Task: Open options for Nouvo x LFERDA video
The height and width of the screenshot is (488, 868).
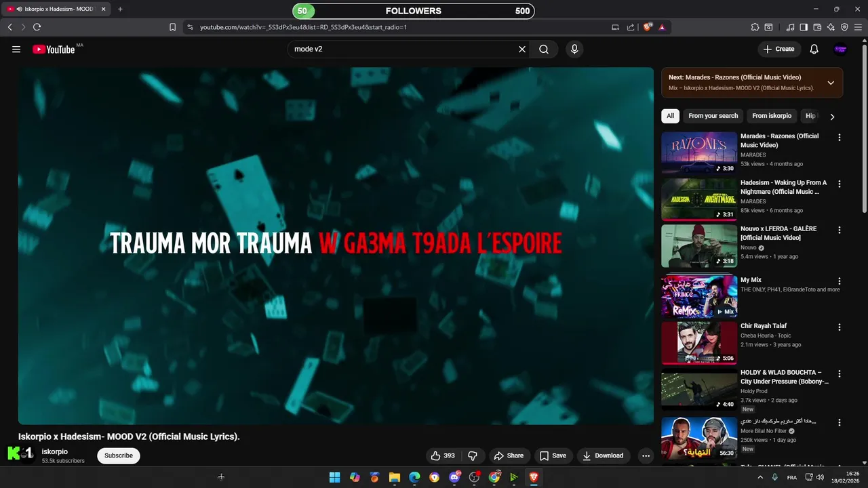Action: coord(840,230)
